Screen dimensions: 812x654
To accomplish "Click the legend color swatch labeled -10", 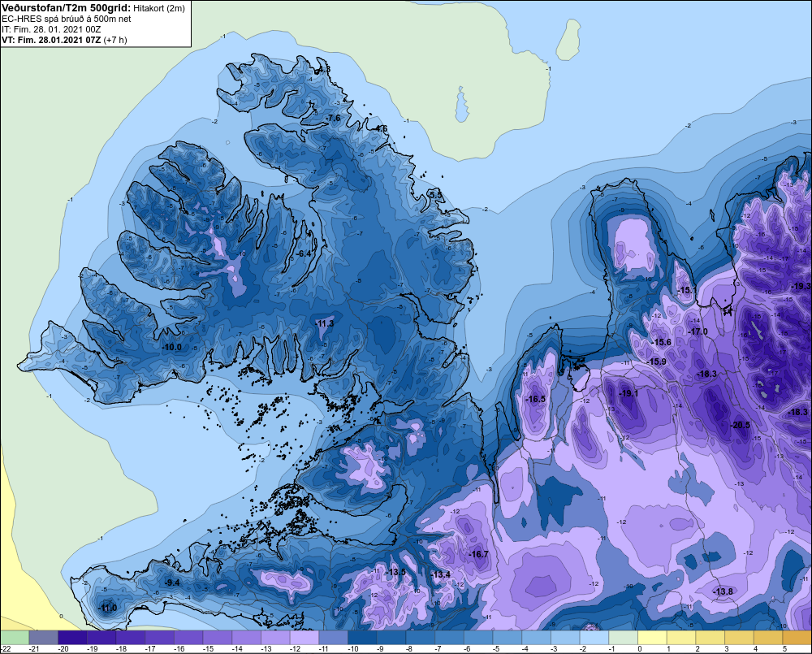I will tap(362, 637).
